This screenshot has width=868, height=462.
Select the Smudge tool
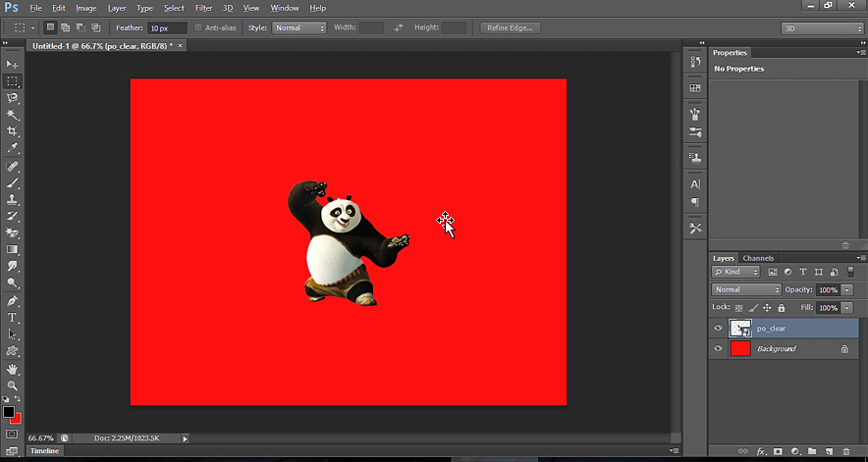point(12,266)
